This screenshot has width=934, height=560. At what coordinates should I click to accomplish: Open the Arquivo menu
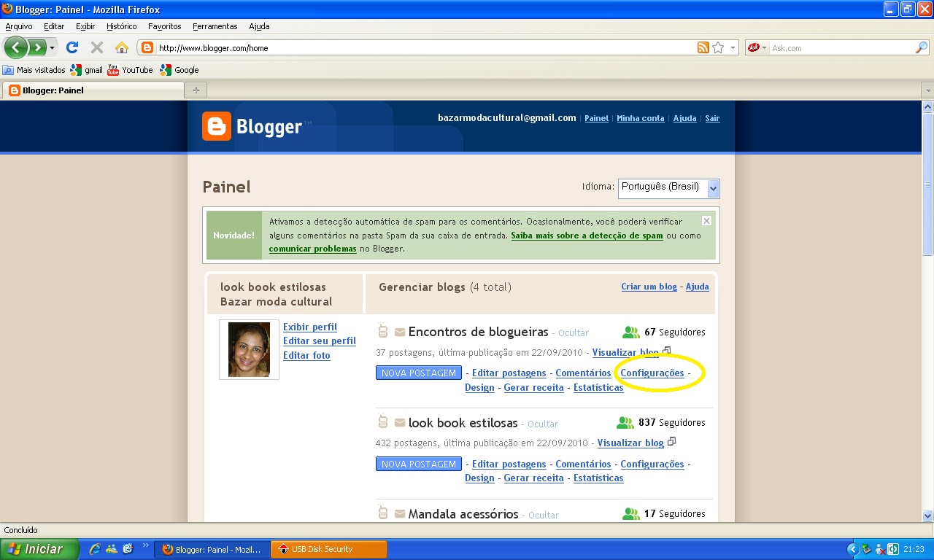click(x=18, y=26)
